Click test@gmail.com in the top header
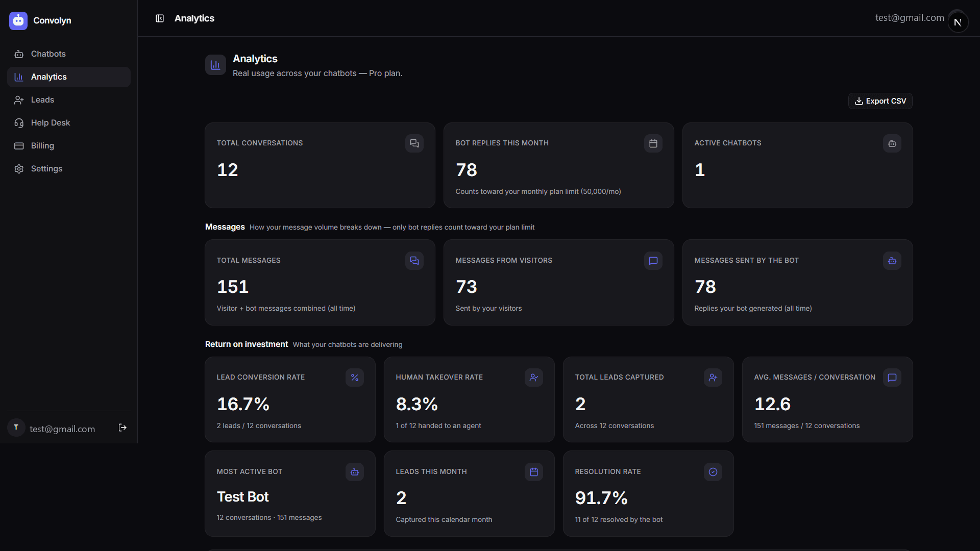980x551 pixels. click(910, 18)
